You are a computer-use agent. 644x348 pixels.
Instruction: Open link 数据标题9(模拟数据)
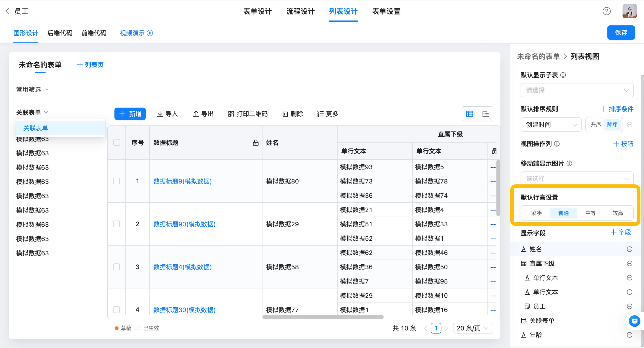[x=182, y=181]
